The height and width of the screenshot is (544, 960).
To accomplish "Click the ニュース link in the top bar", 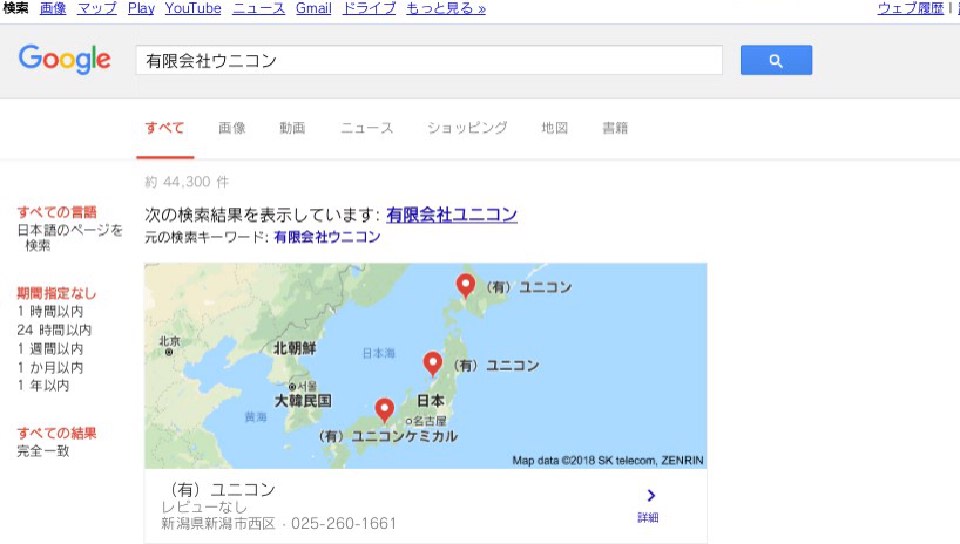I will 258,8.
